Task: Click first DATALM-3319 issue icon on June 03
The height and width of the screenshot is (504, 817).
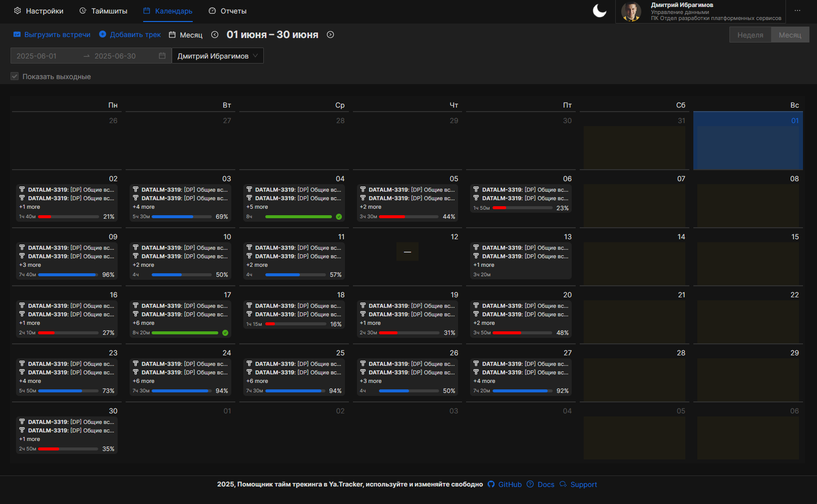Action: pyautogui.click(x=136, y=189)
